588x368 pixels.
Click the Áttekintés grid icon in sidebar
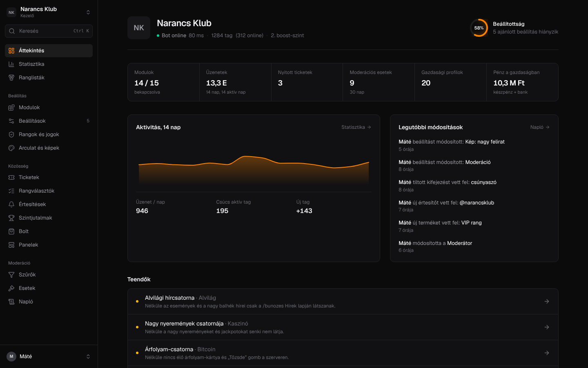tap(11, 51)
